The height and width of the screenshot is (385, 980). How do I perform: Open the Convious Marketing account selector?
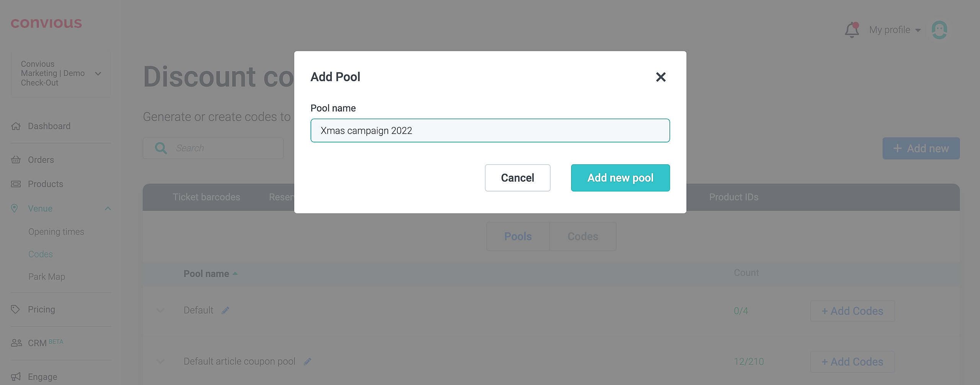click(60, 74)
